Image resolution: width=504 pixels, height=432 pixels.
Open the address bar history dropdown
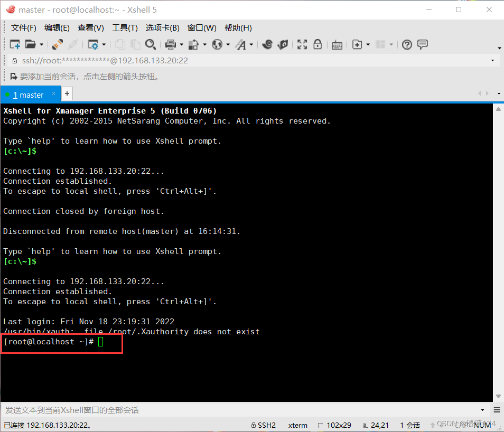tap(493, 61)
